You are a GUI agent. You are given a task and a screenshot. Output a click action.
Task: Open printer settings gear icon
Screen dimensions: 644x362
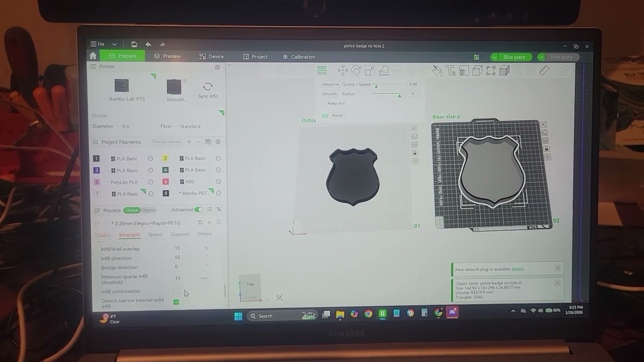217,67
